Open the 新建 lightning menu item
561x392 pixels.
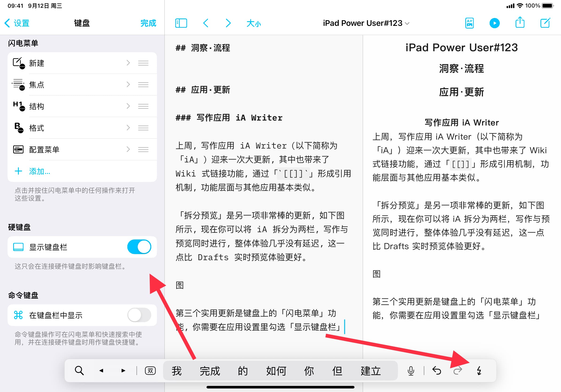tap(82, 63)
